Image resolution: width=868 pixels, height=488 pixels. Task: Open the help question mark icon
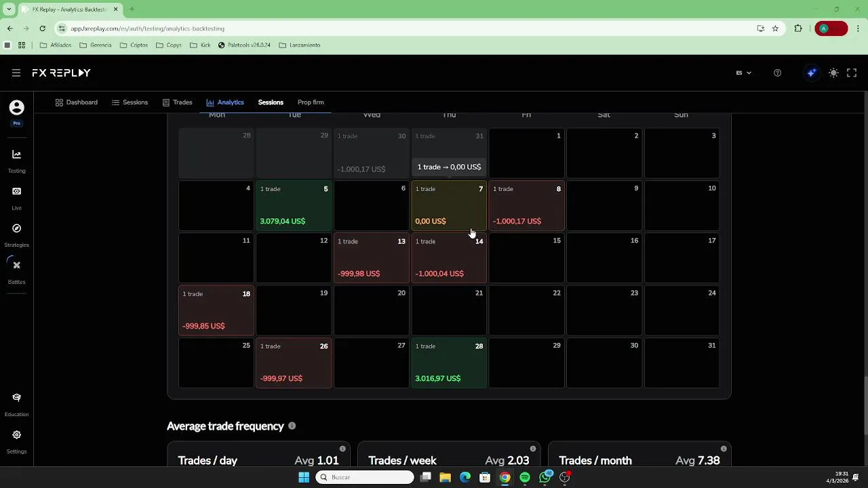click(777, 73)
